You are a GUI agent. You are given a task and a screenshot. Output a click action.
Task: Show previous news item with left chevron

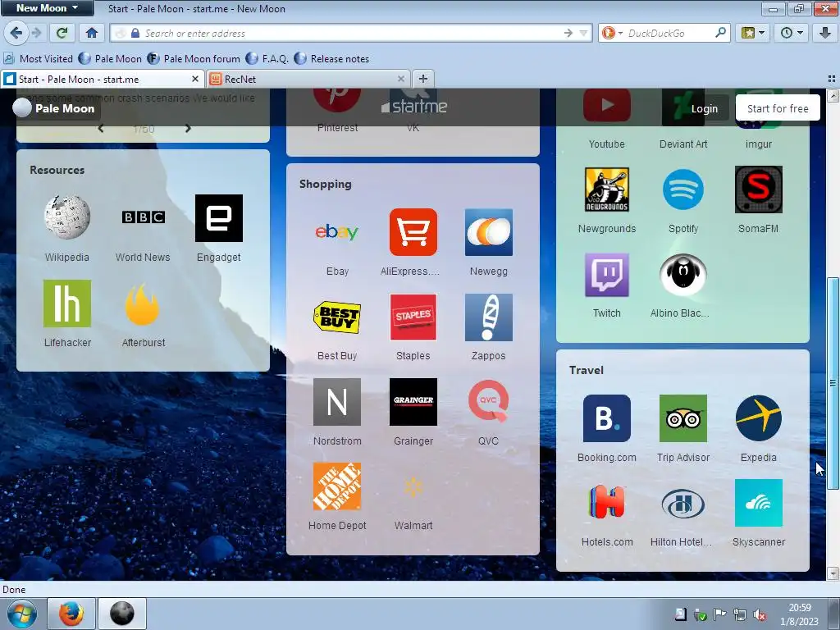[101, 129]
